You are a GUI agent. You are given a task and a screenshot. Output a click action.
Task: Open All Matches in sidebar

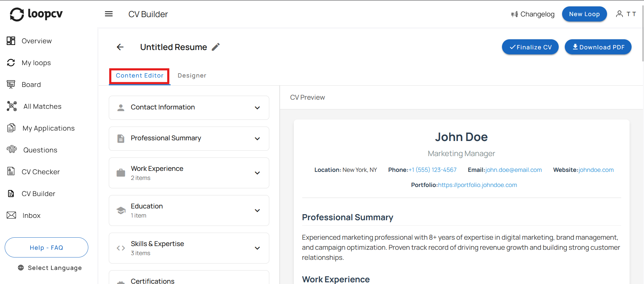pos(42,106)
